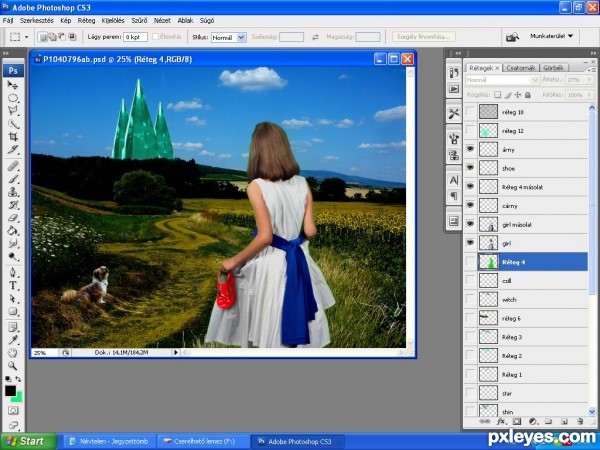The image size is (600, 450).
Task: Open the Szűrő menu
Action: (139, 20)
